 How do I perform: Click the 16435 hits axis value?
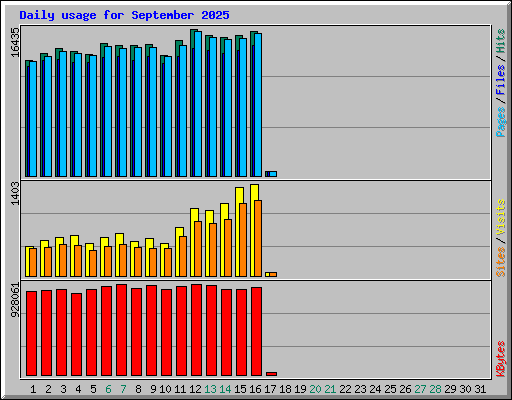(x=15, y=42)
